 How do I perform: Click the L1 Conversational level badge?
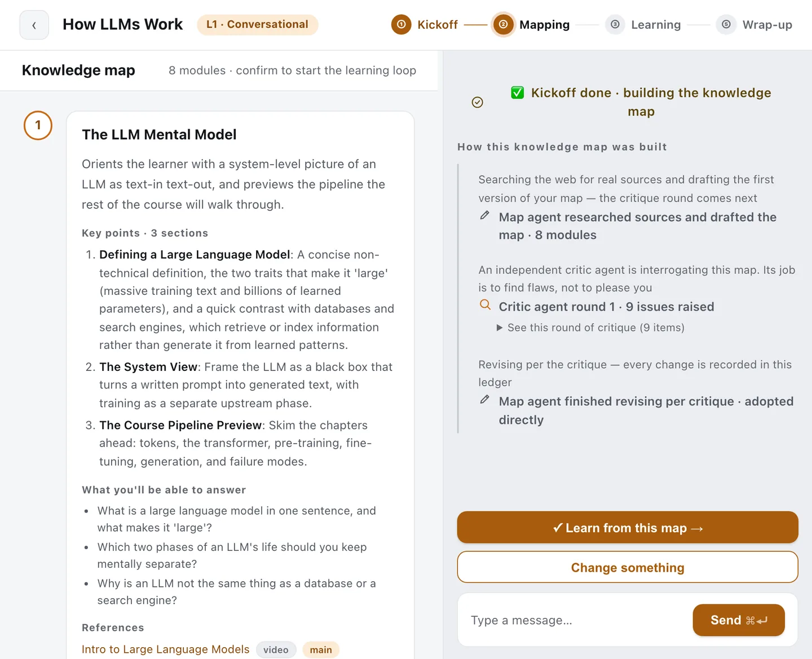[x=258, y=24]
